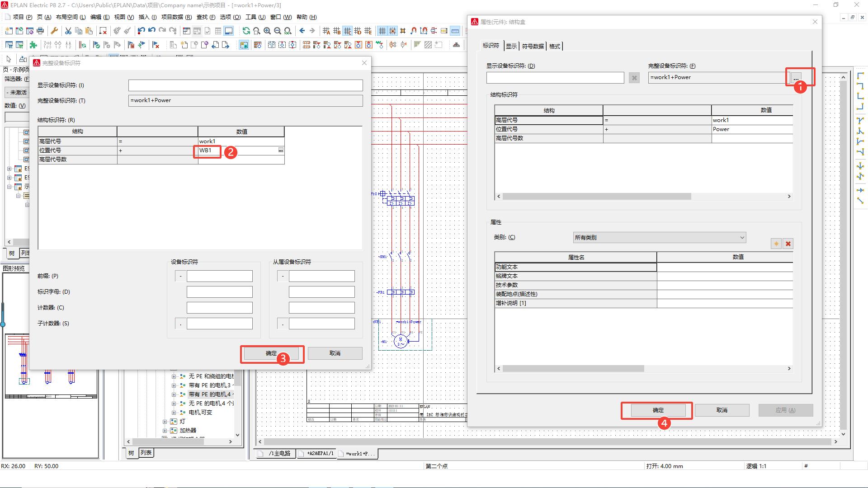
Task: Click 取消 in the properties dialog
Action: [x=722, y=410]
